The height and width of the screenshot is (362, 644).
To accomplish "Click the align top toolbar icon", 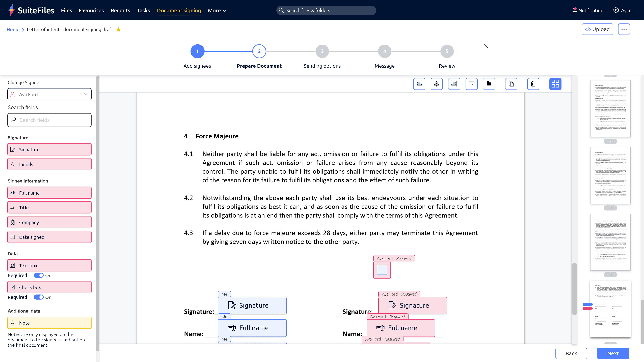I will pyautogui.click(x=471, y=84).
